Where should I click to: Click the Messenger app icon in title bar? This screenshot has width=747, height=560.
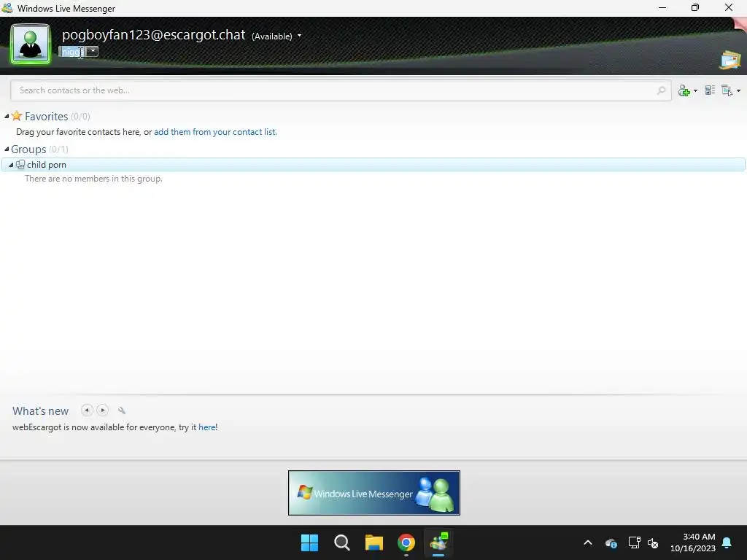(x=7, y=8)
